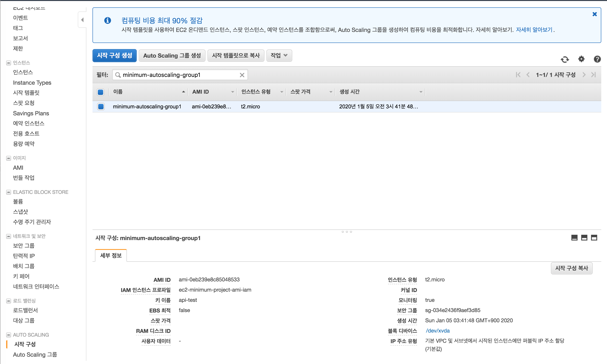The image size is (607, 364).
Task: Open the AMI ID column dropdown arrow
Action: click(x=232, y=92)
